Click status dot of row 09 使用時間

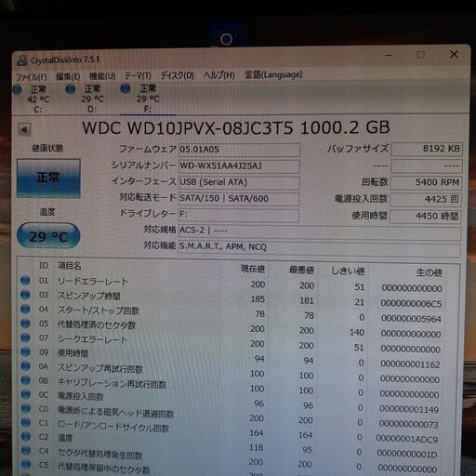pyautogui.click(x=25, y=351)
